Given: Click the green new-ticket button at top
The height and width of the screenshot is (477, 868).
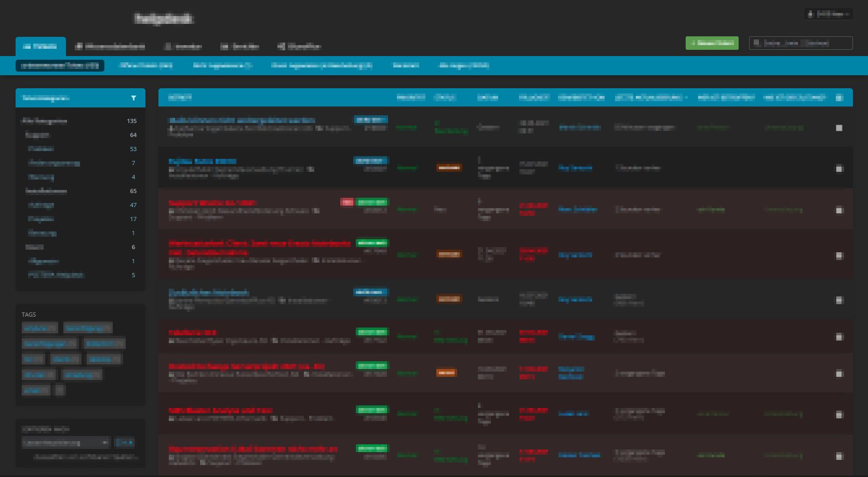Looking at the screenshot, I should [712, 43].
